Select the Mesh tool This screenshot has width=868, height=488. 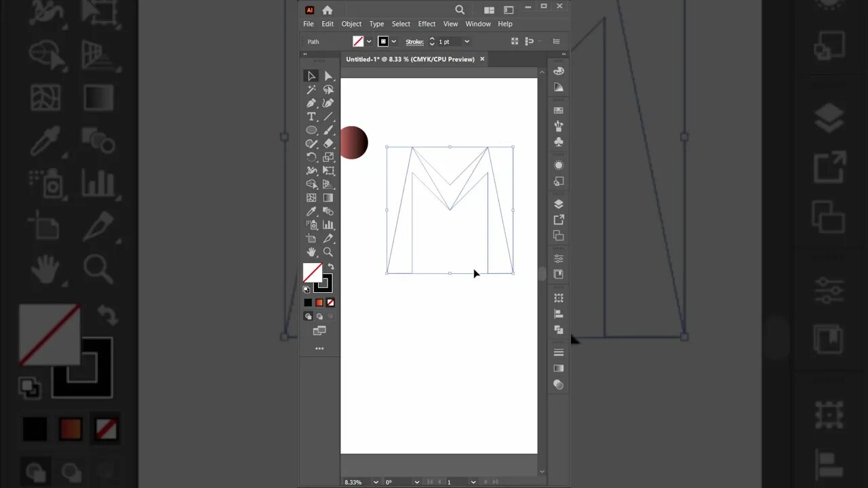click(311, 198)
